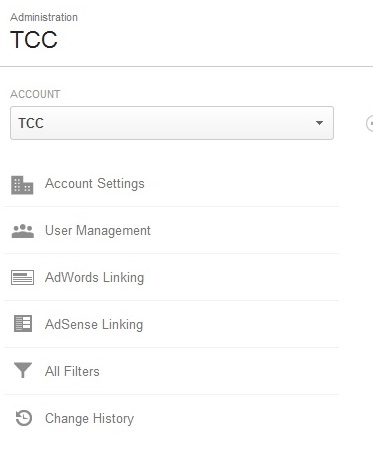Click the Account Settings building icon

(x=22, y=185)
